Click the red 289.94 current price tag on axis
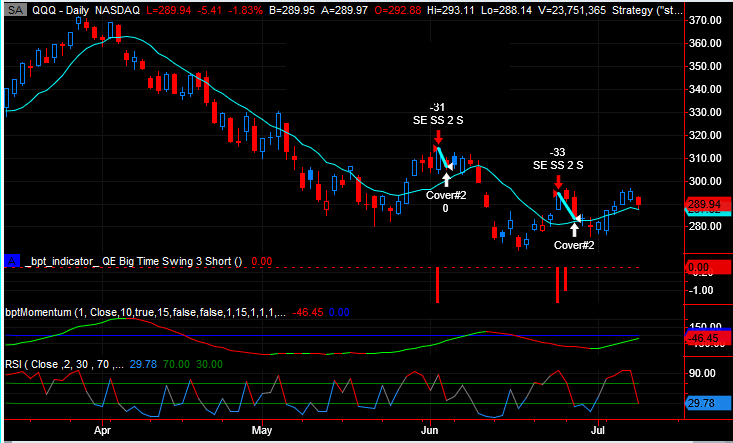The height and width of the screenshot is (443, 733). click(x=708, y=204)
